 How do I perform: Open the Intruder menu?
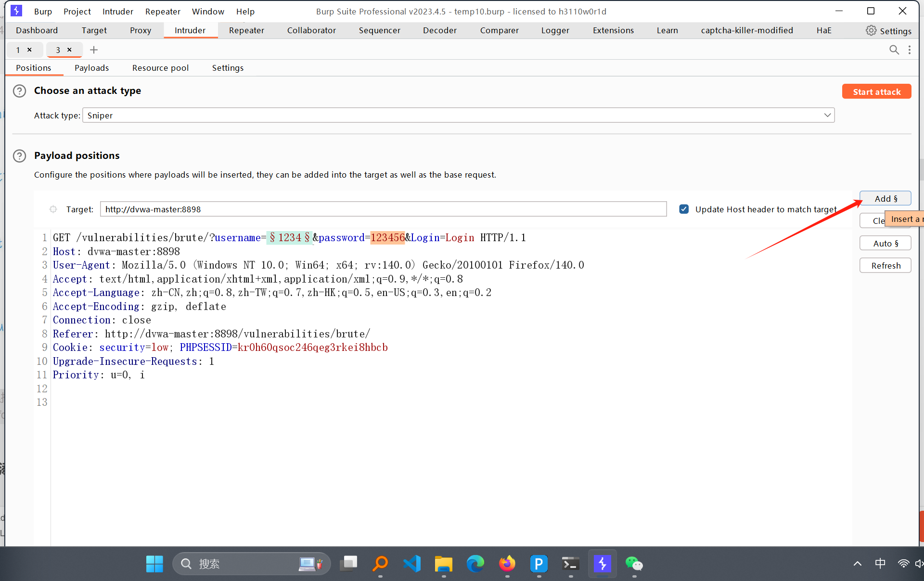(118, 11)
